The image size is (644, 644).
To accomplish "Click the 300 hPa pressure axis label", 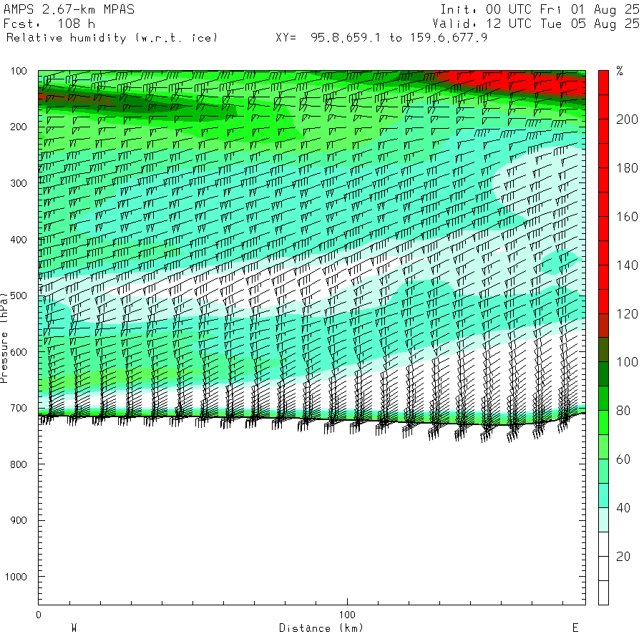I will 19,183.
